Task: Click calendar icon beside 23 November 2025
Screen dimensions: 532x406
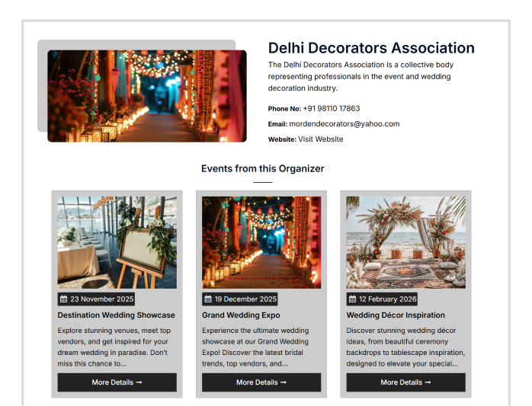Action: coord(64,299)
